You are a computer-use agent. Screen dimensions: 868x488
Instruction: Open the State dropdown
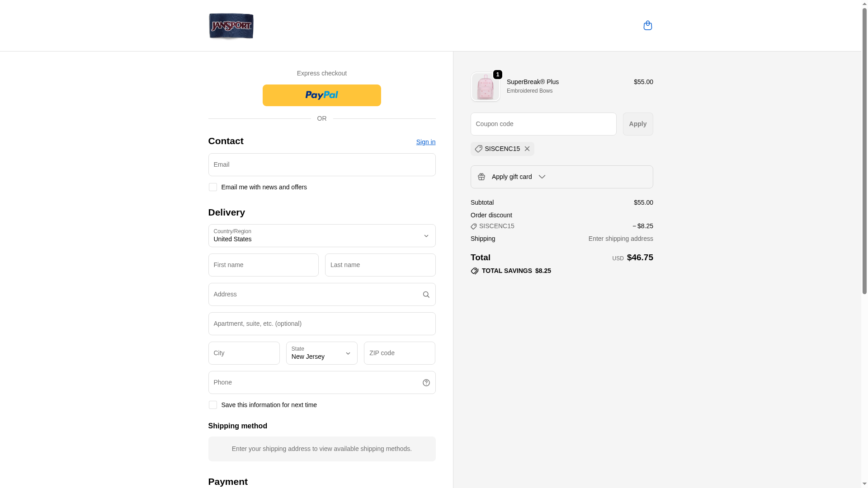coord(321,353)
